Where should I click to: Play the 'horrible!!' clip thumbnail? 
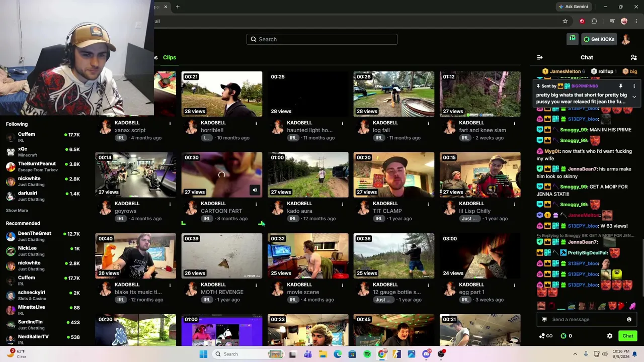pos(222,94)
